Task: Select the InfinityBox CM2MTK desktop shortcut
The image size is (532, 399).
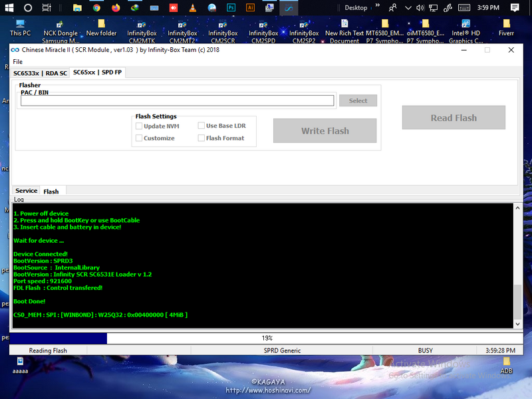Action: 142,32
